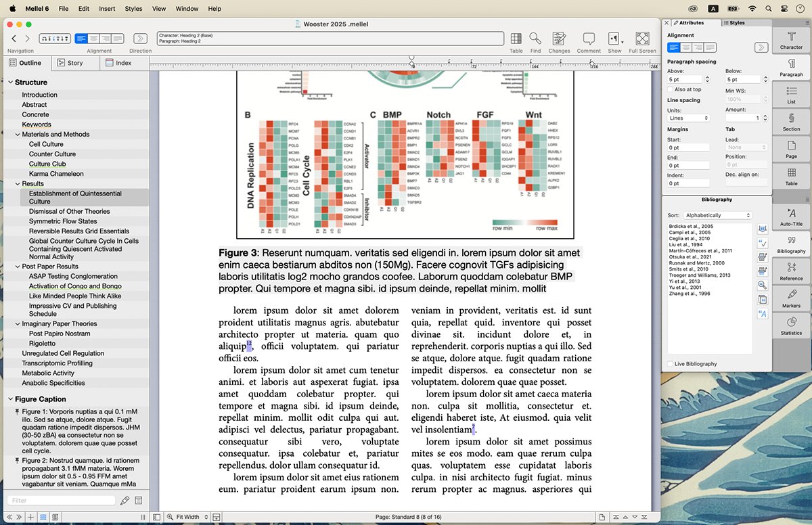This screenshot has height=525, width=812.
Task: Open the Styles menu
Action: [133, 9]
